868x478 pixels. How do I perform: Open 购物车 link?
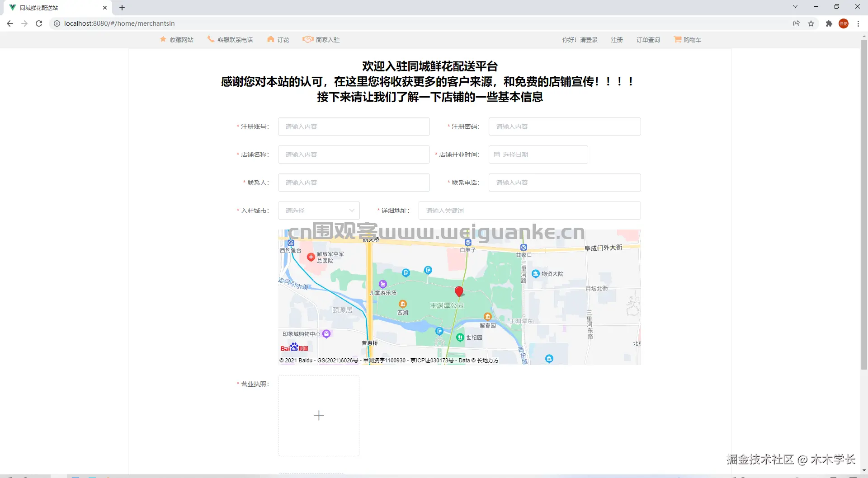692,40
